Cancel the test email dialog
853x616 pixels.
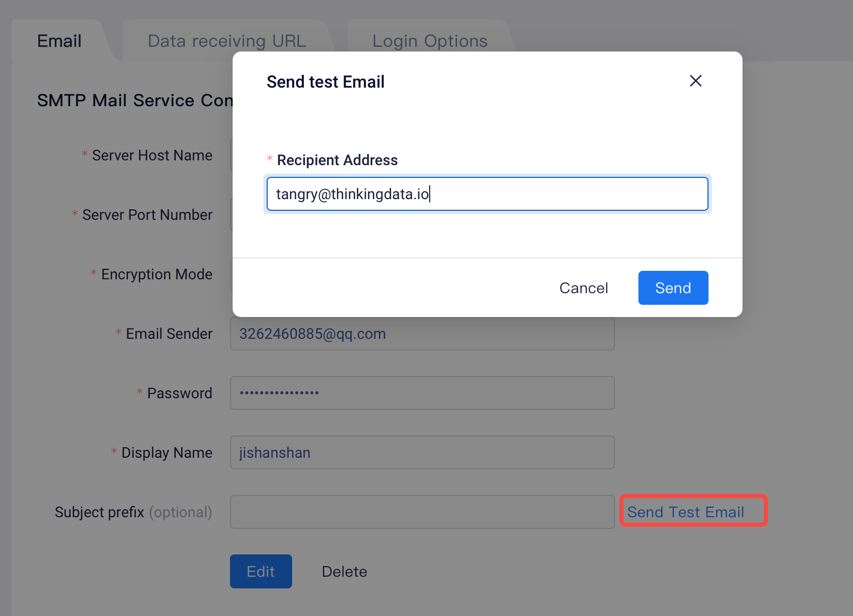pos(584,288)
